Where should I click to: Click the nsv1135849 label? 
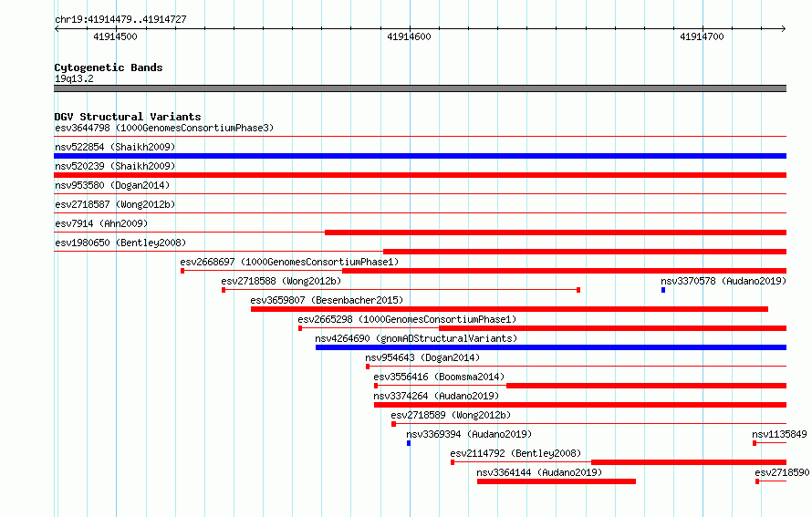[779, 434]
